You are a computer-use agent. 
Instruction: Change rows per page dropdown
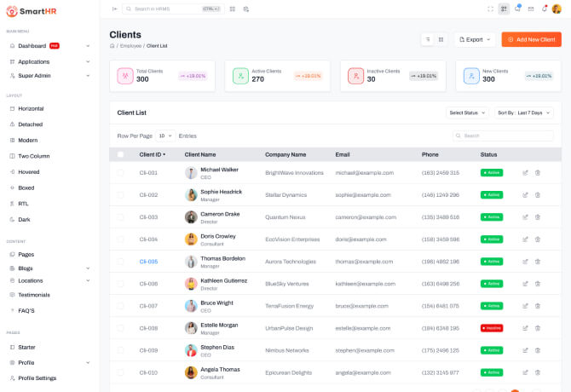pyautogui.click(x=165, y=135)
